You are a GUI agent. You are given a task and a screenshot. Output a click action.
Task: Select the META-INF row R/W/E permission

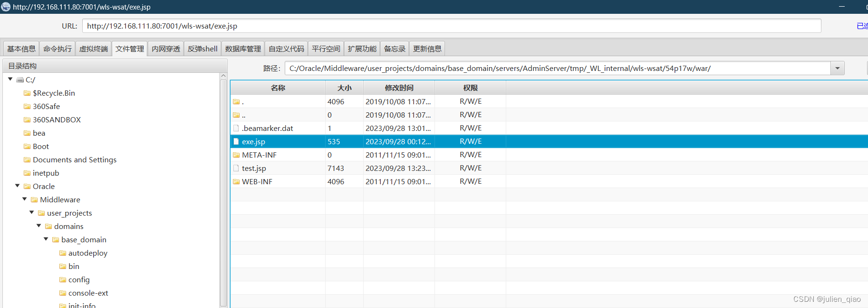point(471,155)
